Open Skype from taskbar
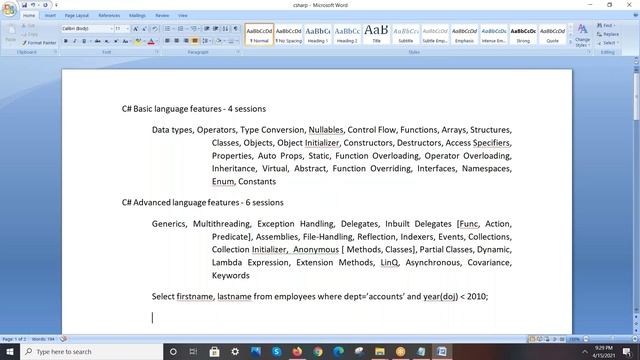Image resolution: width=640 pixels, height=360 pixels. pos(276,351)
